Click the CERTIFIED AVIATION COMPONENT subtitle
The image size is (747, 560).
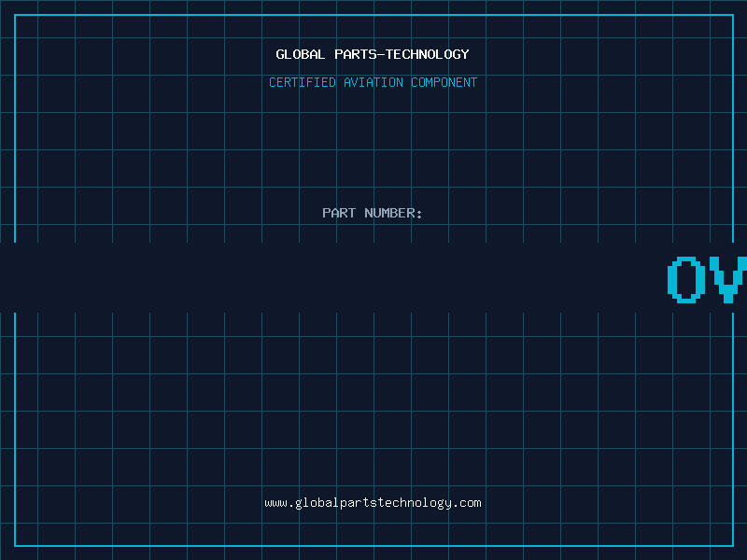pos(373,82)
